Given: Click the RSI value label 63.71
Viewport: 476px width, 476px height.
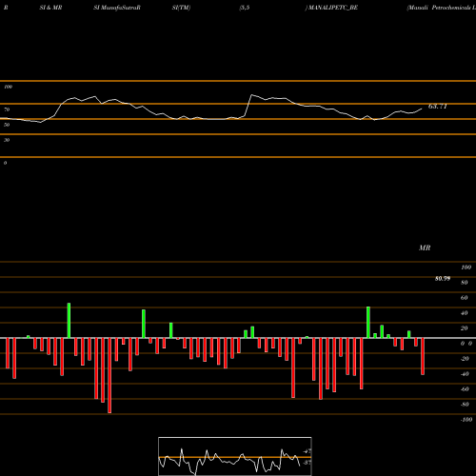Looking at the screenshot, I should click(438, 107).
